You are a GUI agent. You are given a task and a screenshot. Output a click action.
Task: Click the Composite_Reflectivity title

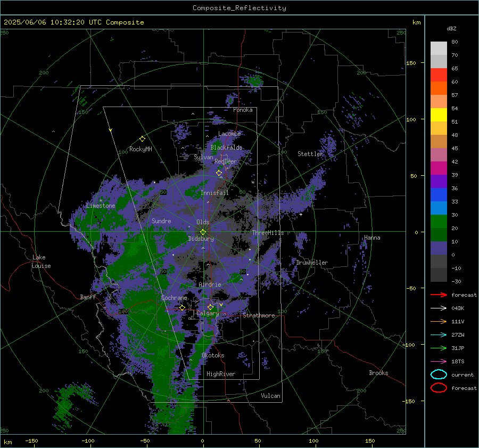(x=239, y=8)
